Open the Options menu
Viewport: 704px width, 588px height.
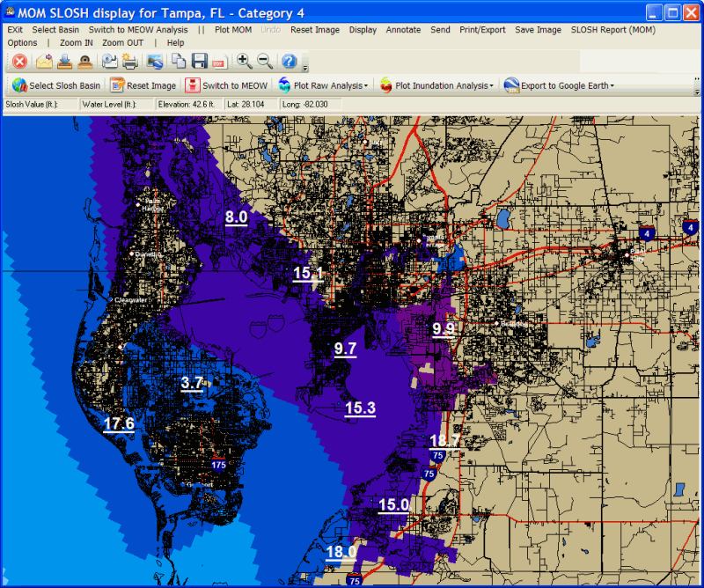[x=22, y=42]
